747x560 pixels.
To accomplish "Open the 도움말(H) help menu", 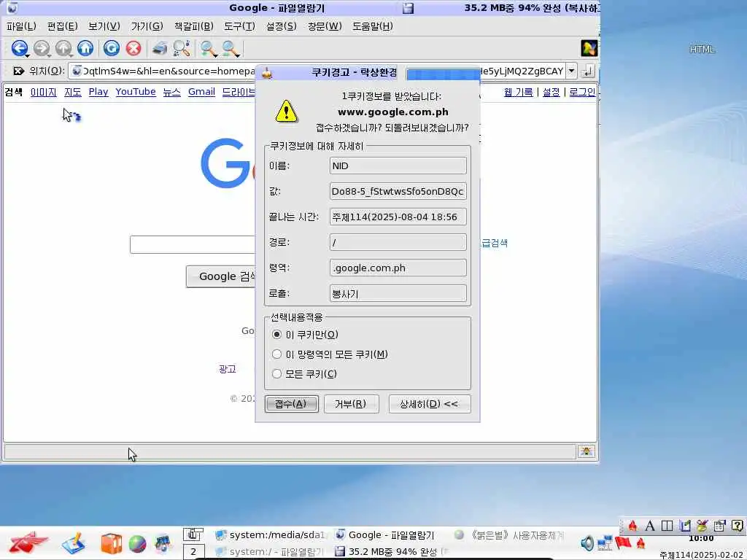I will [x=373, y=26].
